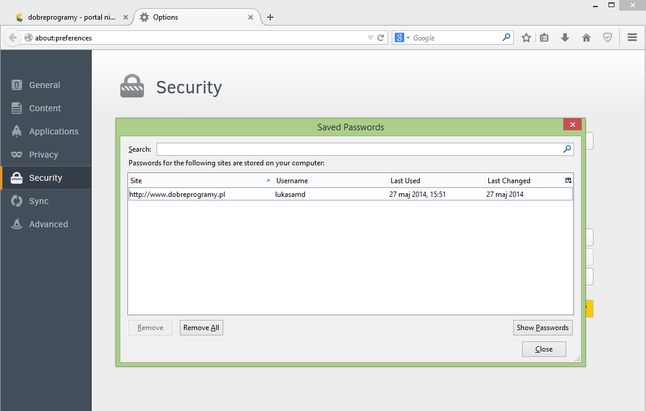
Task: Click the Remove All button
Action: pos(201,328)
